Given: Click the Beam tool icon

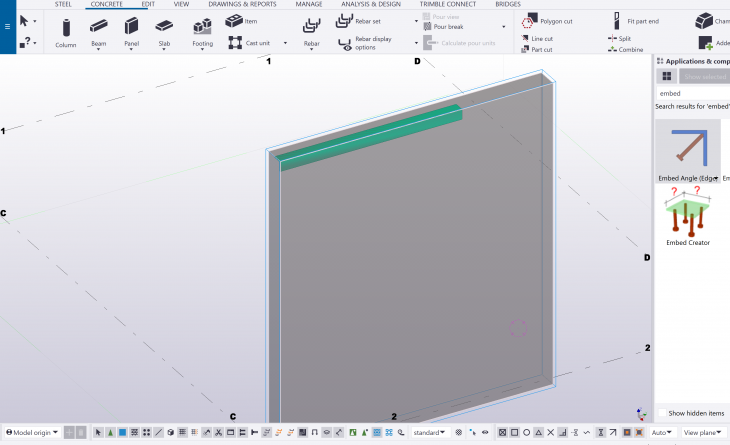Looking at the screenshot, I should click(x=98, y=31).
